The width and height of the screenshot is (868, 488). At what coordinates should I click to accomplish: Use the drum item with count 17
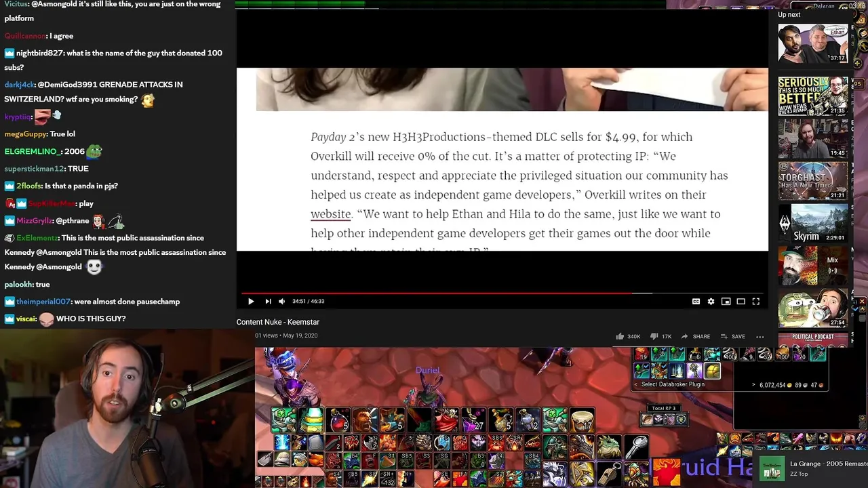tap(583, 420)
